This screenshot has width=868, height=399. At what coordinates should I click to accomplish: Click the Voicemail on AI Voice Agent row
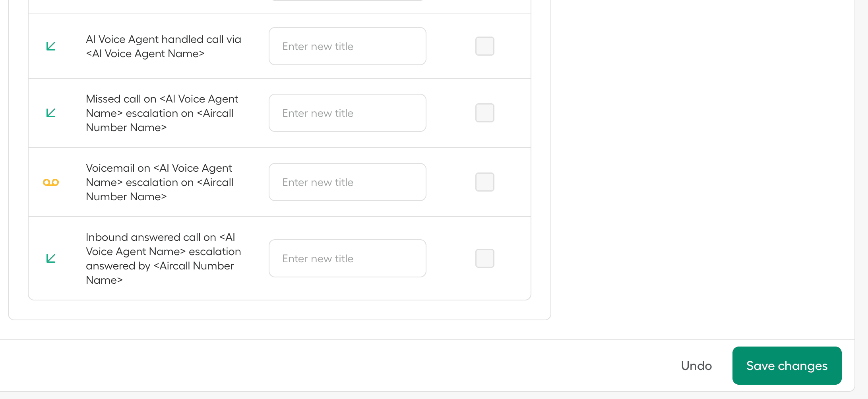pos(159,182)
